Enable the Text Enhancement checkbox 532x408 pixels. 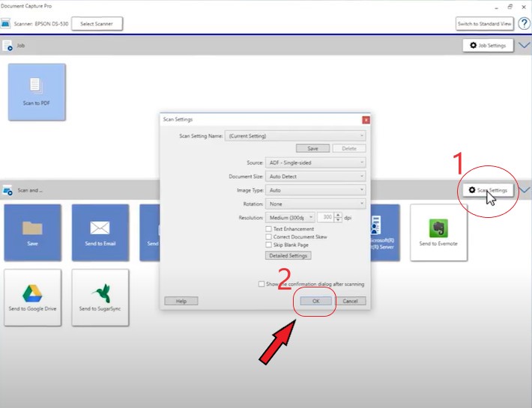[x=269, y=229]
